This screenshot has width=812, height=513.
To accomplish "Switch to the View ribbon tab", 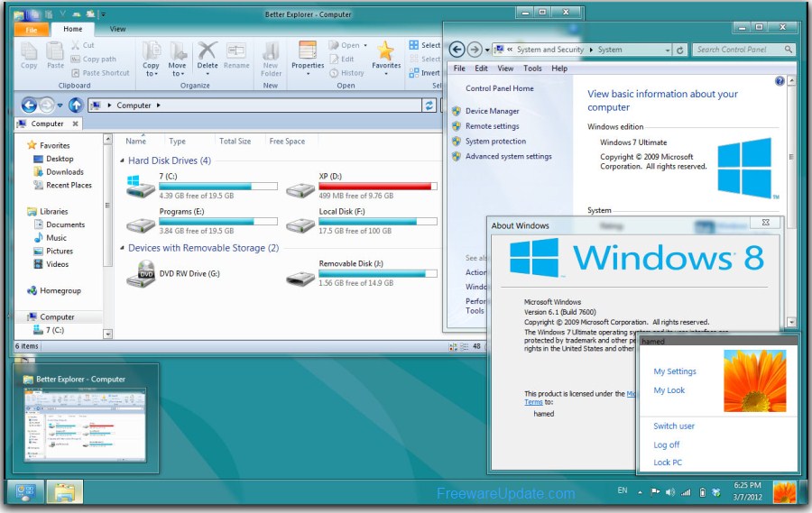I will pyautogui.click(x=117, y=29).
